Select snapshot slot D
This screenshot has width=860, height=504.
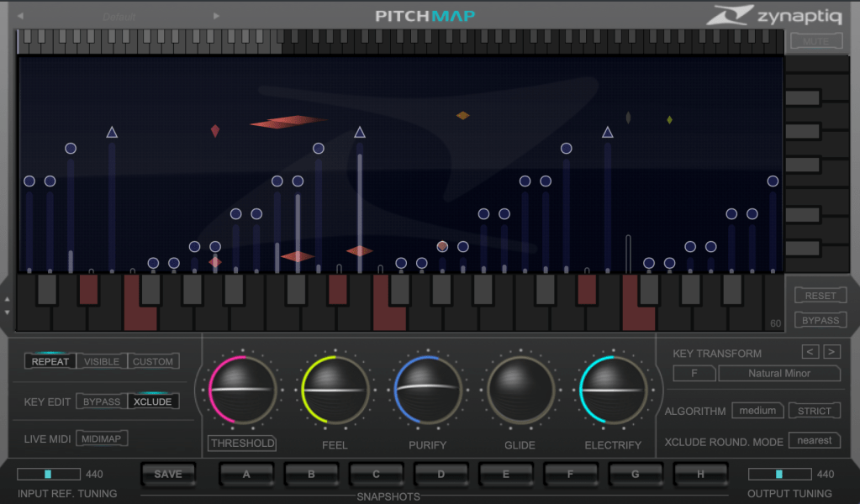[x=441, y=475]
